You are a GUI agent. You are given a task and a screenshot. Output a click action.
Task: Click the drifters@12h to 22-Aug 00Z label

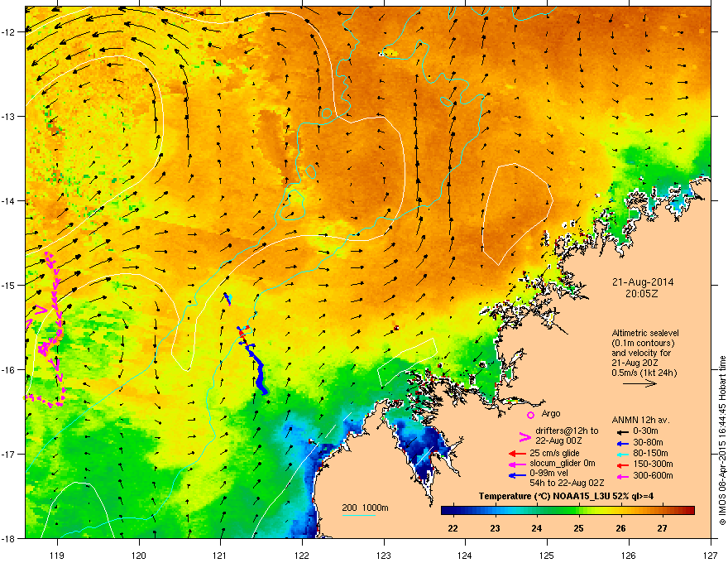point(567,435)
